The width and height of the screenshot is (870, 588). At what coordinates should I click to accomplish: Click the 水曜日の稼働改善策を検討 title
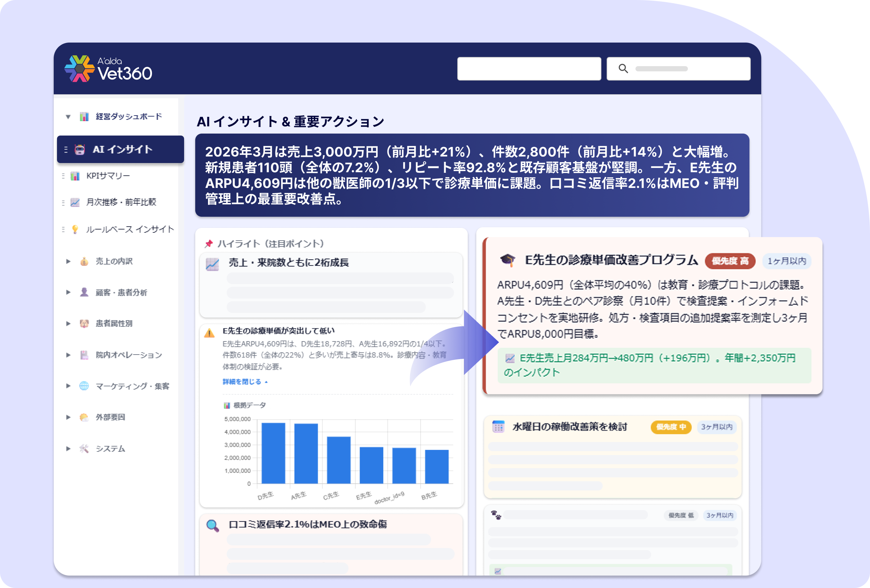point(569,427)
